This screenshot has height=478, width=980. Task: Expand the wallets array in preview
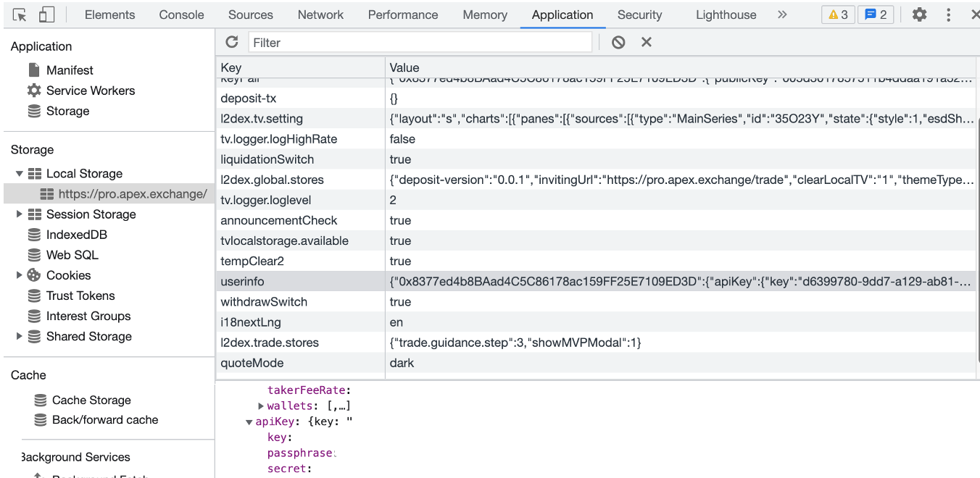(x=261, y=406)
